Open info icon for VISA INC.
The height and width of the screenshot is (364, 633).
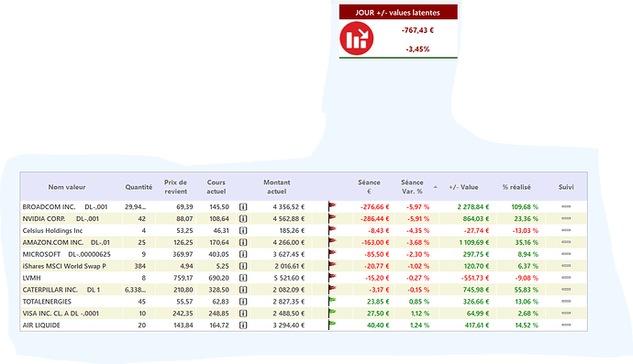pos(243,314)
